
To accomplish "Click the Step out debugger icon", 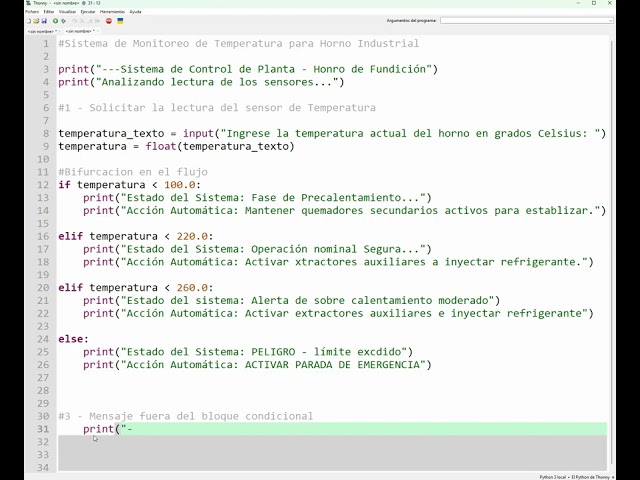I will click(x=90, y=21).
